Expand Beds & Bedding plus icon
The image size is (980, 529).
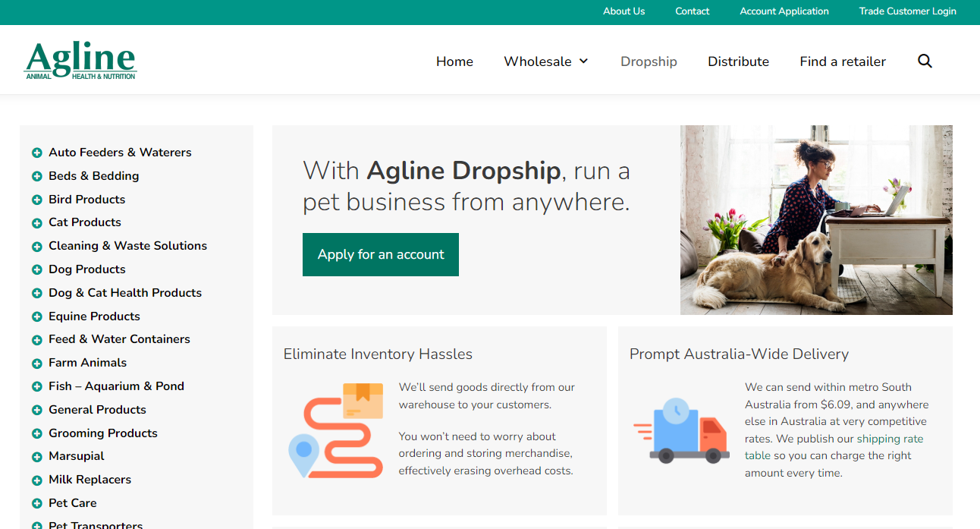point(36,177)
